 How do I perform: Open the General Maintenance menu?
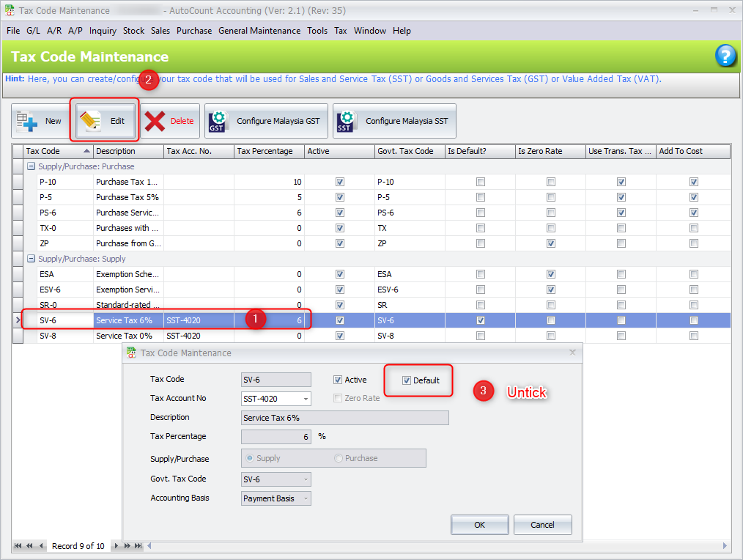click(259, 31)
